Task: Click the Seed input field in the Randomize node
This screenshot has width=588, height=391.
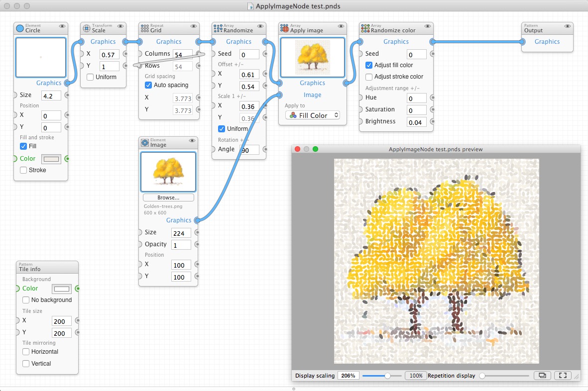Action: point(248,54)
